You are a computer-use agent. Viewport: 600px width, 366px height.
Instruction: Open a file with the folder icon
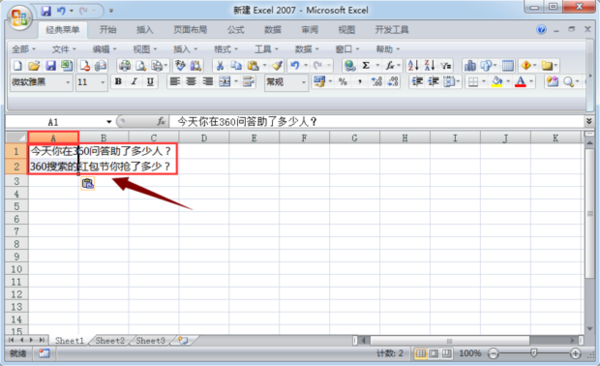point(34,65)
